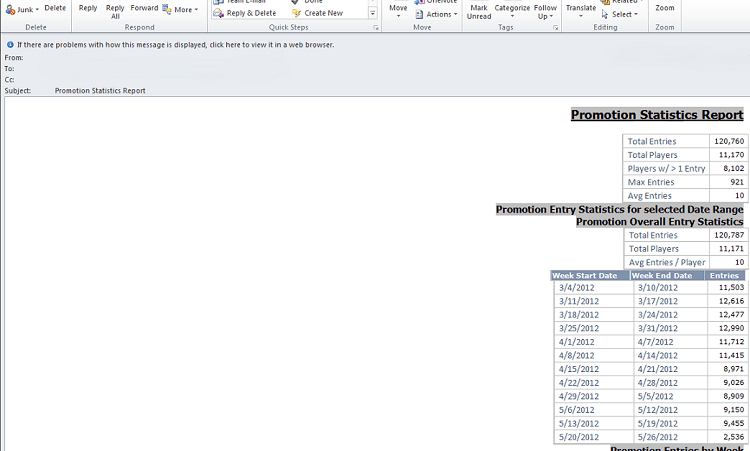
Task: Mark the message as Unread
Action: 479,11
